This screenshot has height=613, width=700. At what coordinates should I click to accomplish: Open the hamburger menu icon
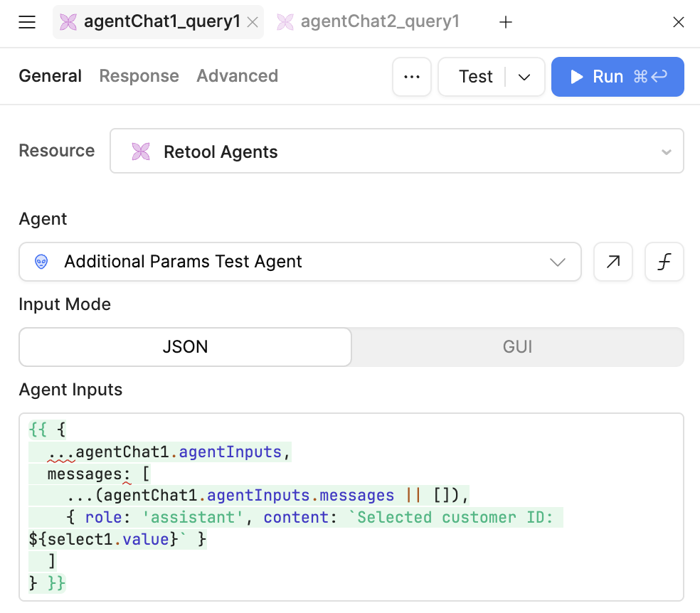pos(27,23)
